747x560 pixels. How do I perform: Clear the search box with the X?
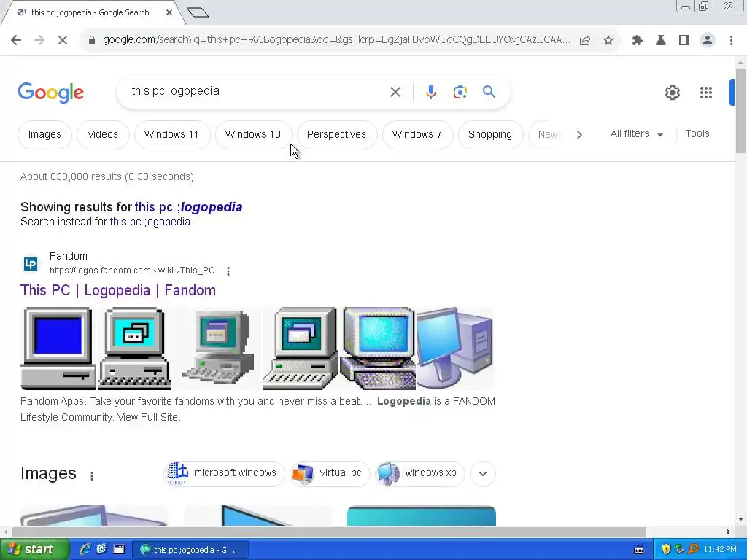[x=395, y=92]
